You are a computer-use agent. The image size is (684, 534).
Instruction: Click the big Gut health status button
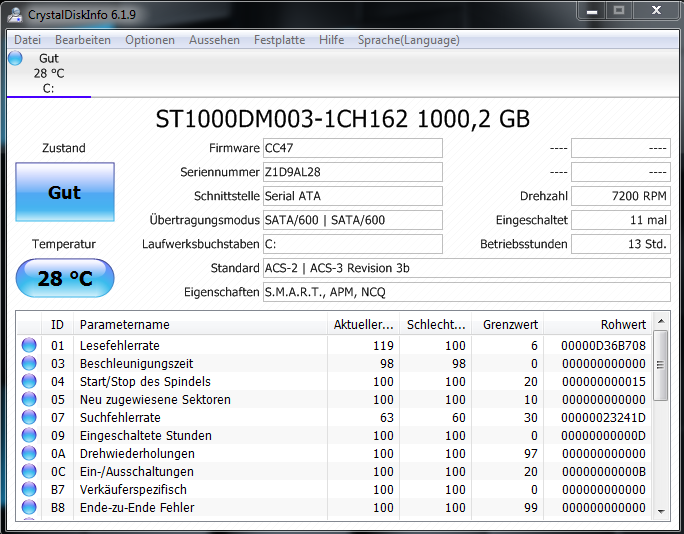[65, 192]
